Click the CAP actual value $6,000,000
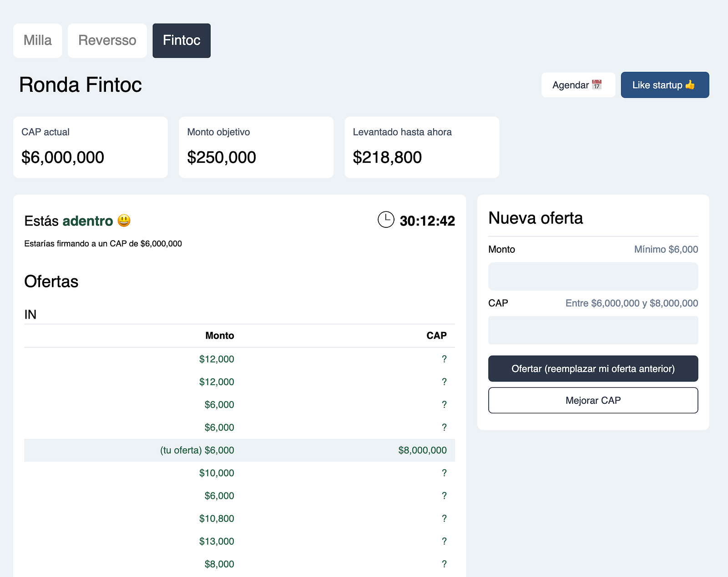This screenshot has width=728, height=577. 63,157
